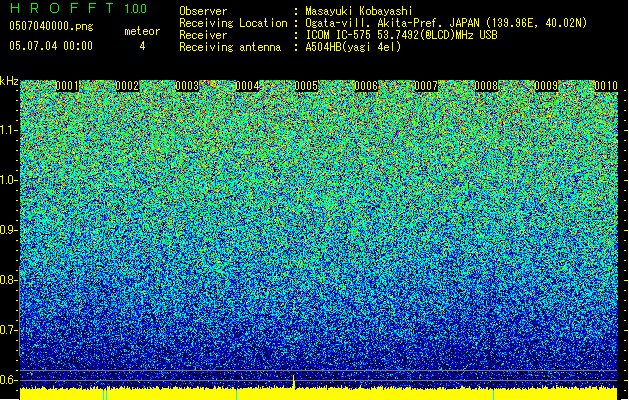
Task: Select time marker 0004
Action: coord(247,86)
